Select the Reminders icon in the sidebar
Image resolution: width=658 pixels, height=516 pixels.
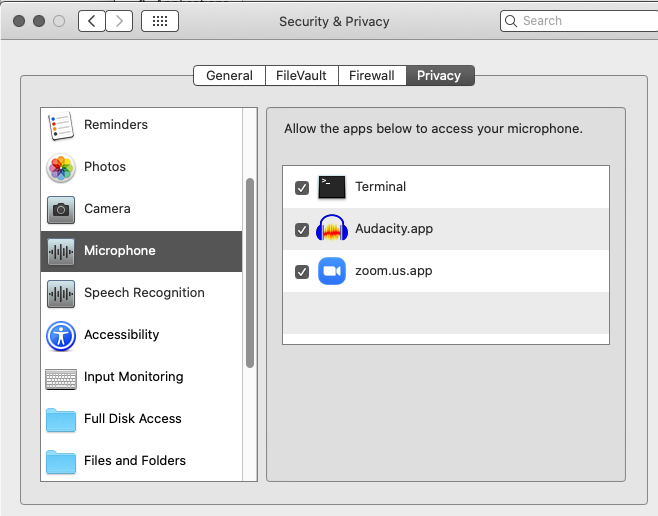point(61,125)
